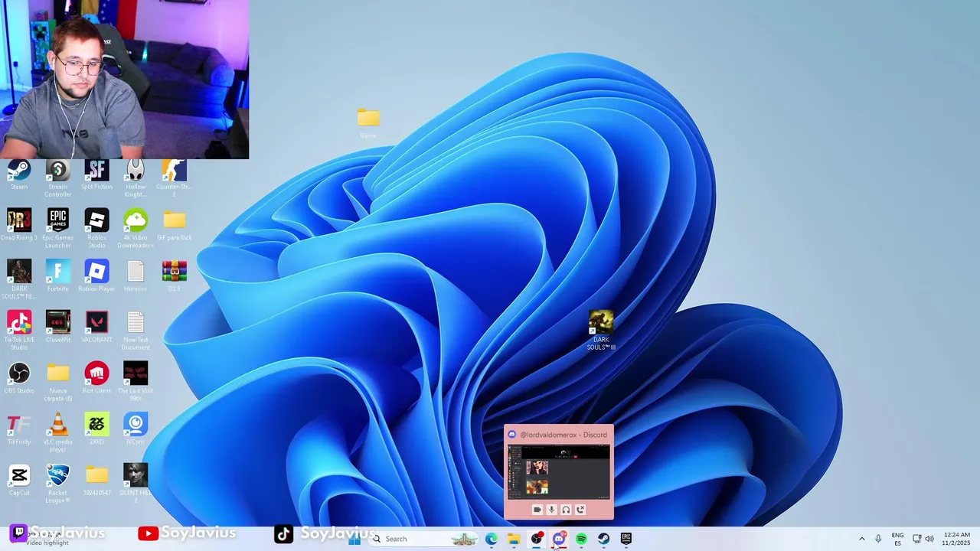Disconnect call in the Discord preview toolbar

[x=580, y=510]
